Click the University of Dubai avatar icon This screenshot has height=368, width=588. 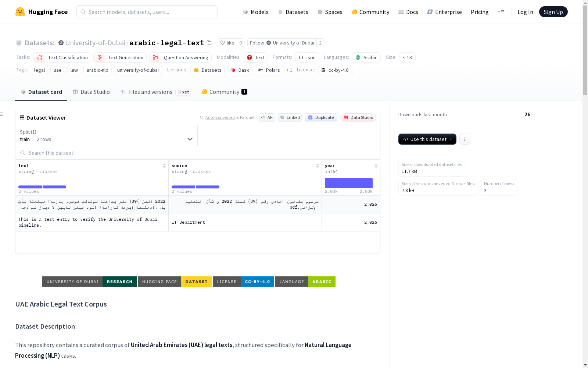click(x=61, y=43)
